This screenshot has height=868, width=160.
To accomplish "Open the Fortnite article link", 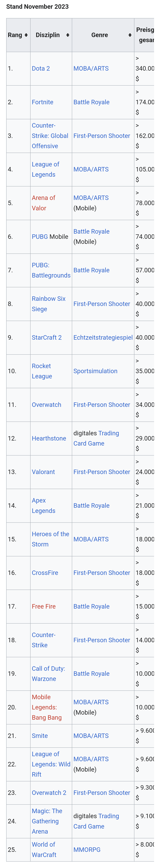I will click(42, 102).
